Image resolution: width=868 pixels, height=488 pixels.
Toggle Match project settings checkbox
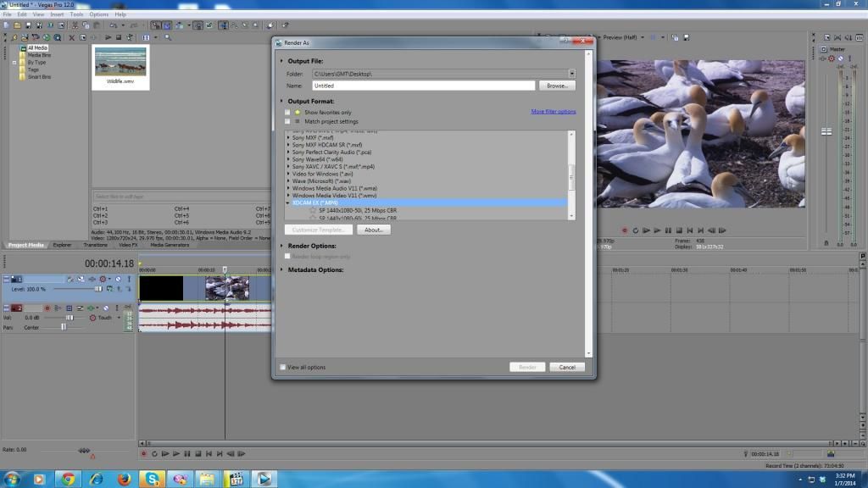287,121
